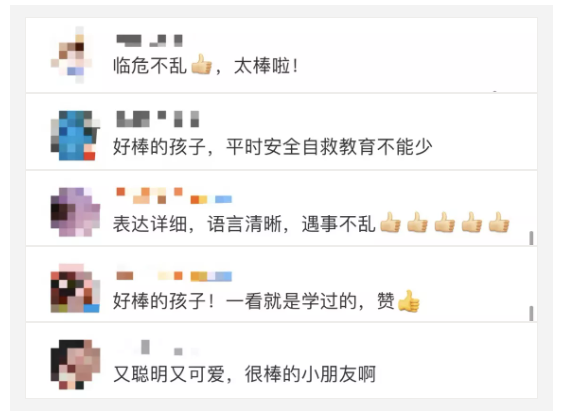Image resolution: width=561 pixels, height=418 pixels.
Task: Open the blurred username above 临危不乱
Action: (x=150, y=40)
